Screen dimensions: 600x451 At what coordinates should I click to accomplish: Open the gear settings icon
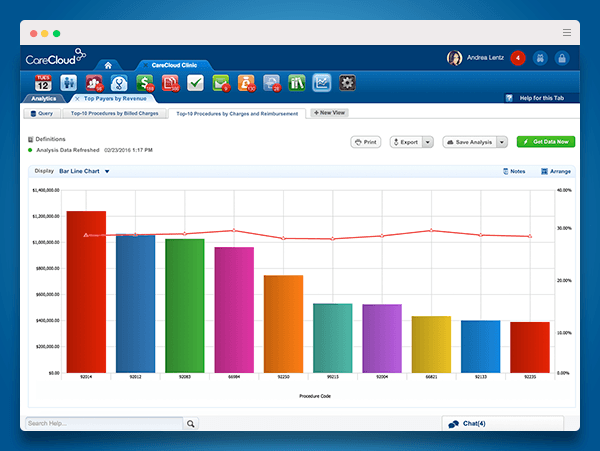pos(347,83)
